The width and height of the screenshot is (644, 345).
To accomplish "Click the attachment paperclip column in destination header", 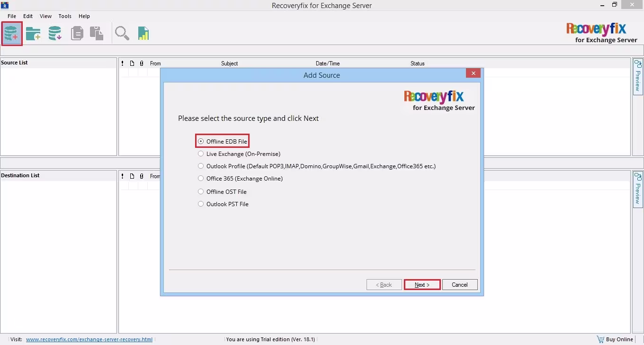I will [142, 176].
